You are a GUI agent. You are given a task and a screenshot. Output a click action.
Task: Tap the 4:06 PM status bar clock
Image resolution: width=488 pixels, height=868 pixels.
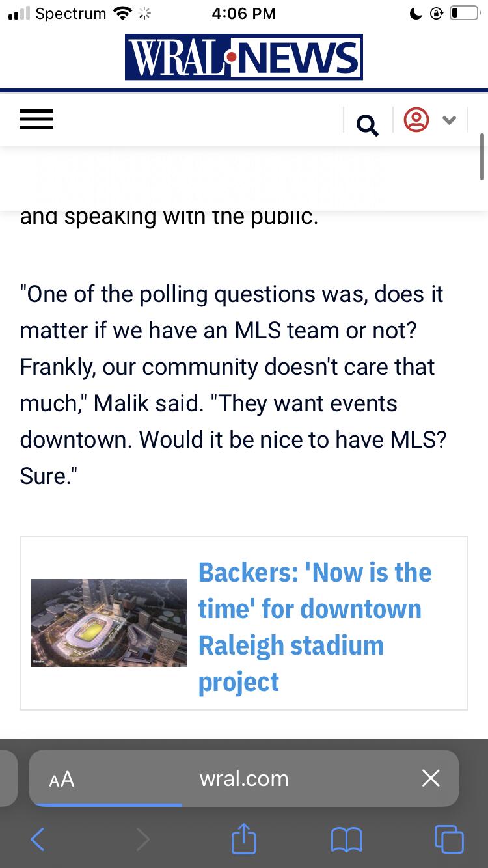(244, 13)
